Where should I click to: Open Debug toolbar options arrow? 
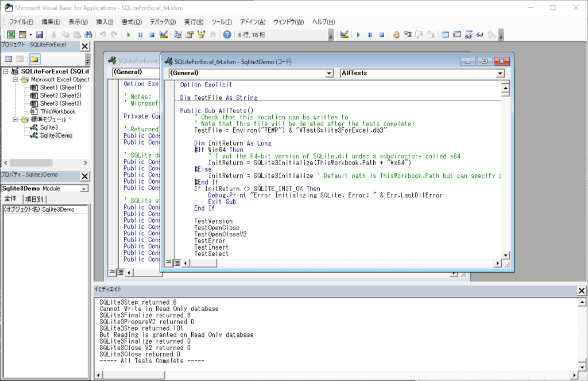(501, 36)
